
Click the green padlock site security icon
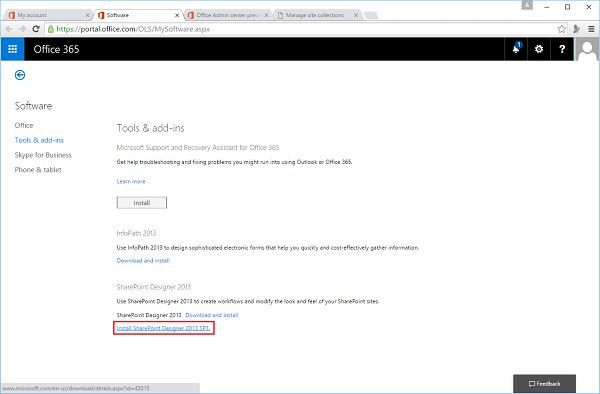coord(51,29)
